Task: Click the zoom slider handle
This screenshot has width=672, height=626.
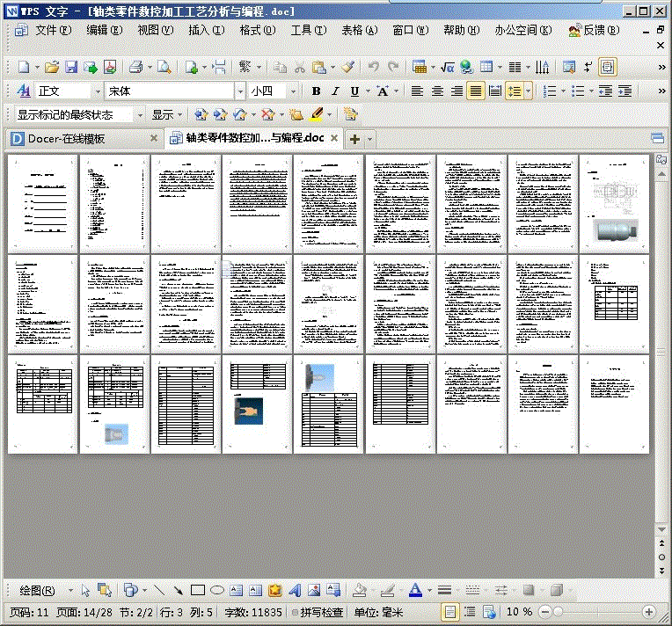Action: (558, 612)
